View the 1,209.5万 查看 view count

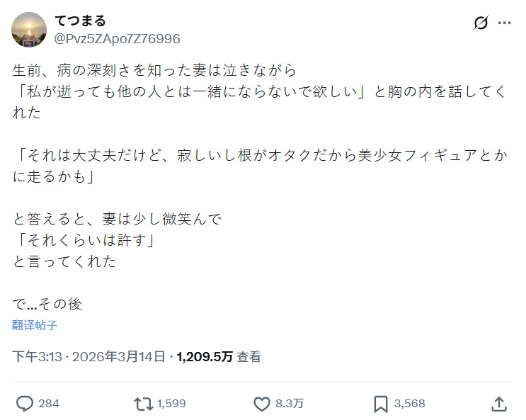(x=219, y=356)
